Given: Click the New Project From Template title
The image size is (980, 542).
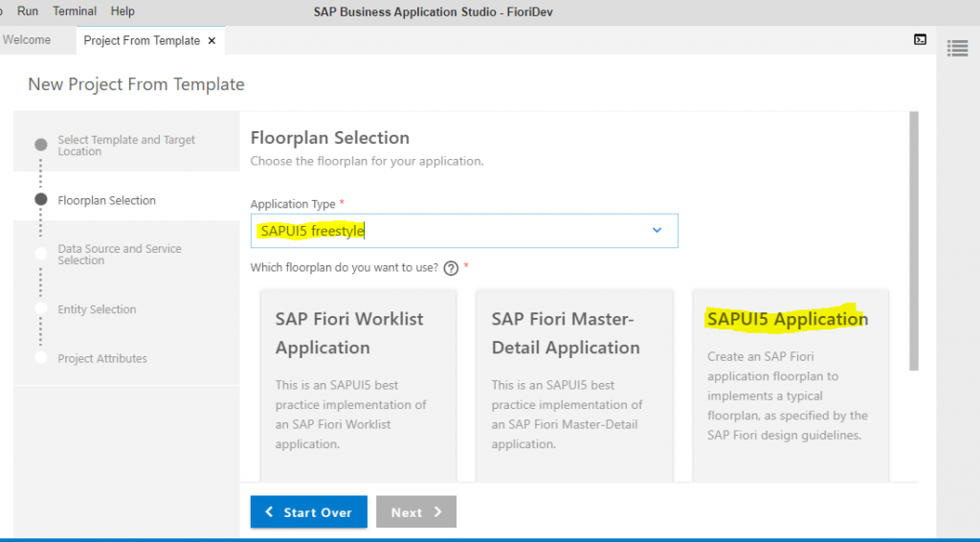Looking at the screenshot, I should pos(136,84).
